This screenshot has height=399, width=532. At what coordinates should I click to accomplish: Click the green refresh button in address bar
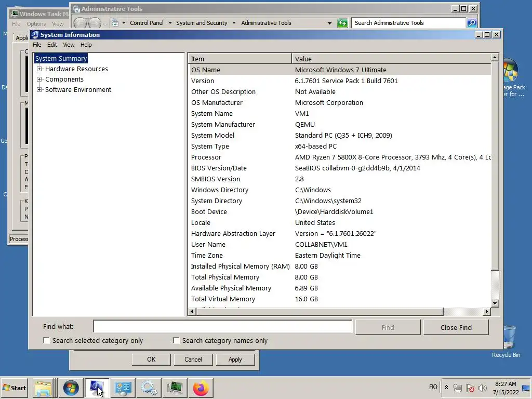point(342,23)
